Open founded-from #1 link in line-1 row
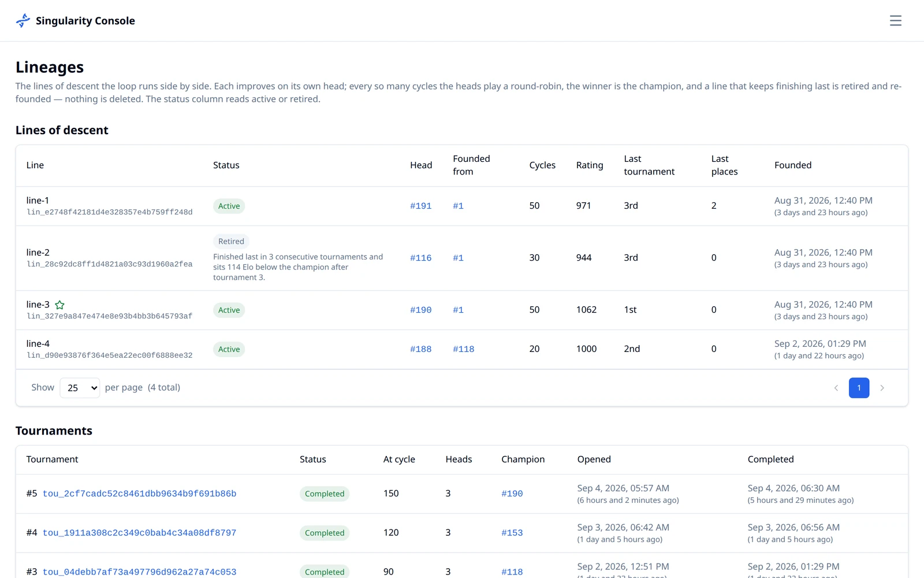924x578 pixels. (x=458, y=206)
